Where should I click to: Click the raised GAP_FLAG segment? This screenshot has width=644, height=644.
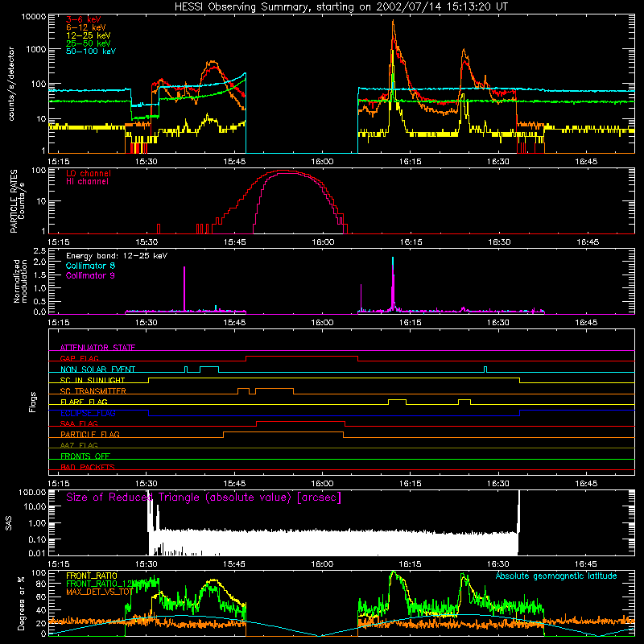tap(302, 356)
